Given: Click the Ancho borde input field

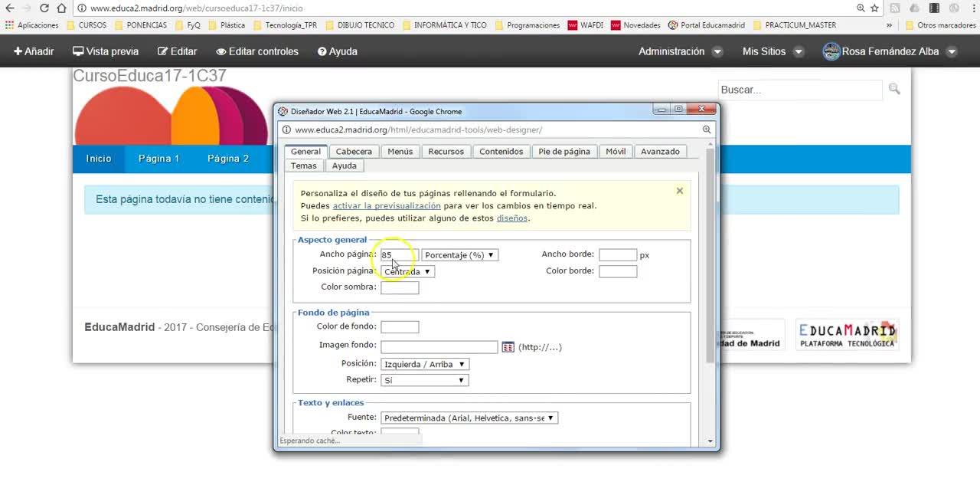Looking at the screenshot, I should 618,255.
